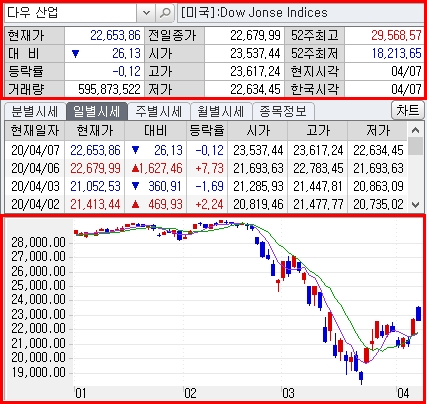Select the 20/04/07 daily row
Screen dimensions: 427x404
[x=206, y=150]
